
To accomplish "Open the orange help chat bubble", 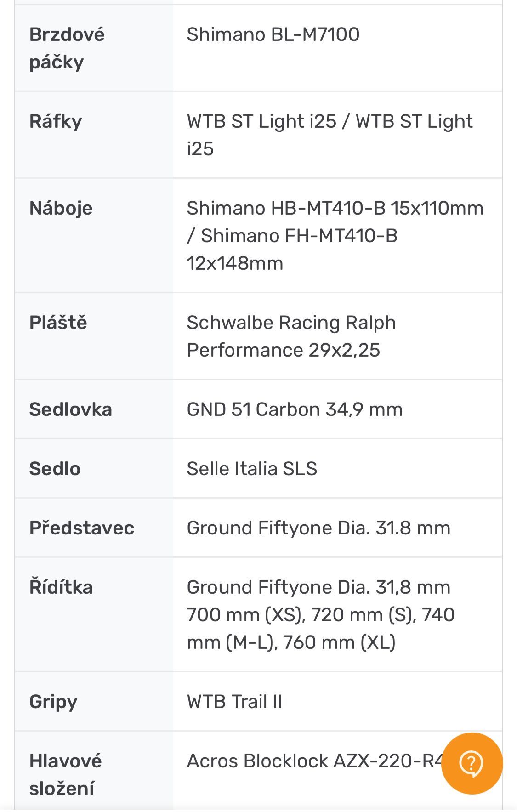I will point(472,763).
